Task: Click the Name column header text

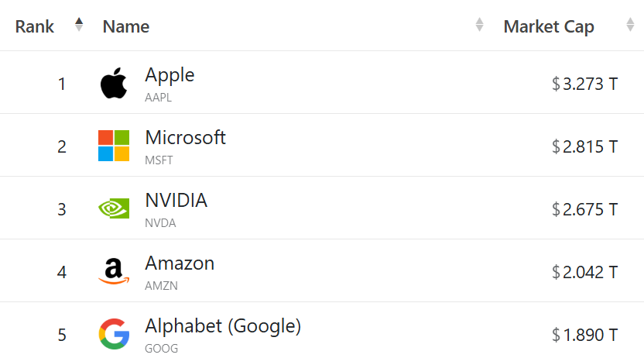Action: point(126,26)
